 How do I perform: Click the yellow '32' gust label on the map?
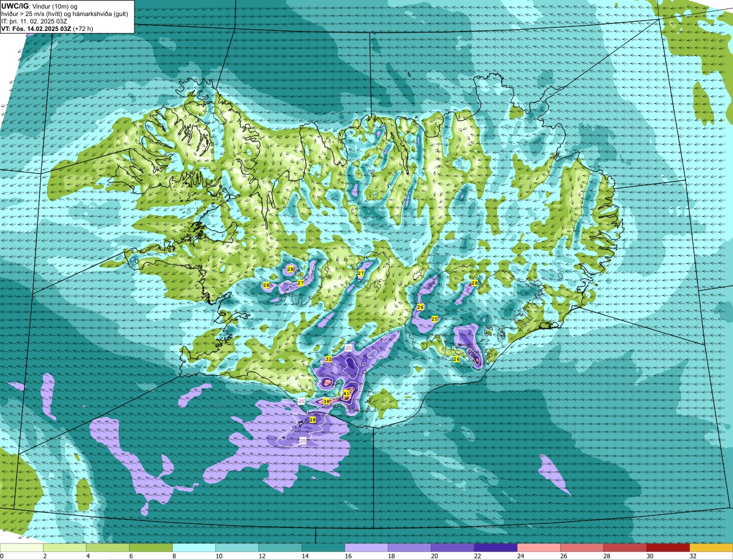pos(328,359)
